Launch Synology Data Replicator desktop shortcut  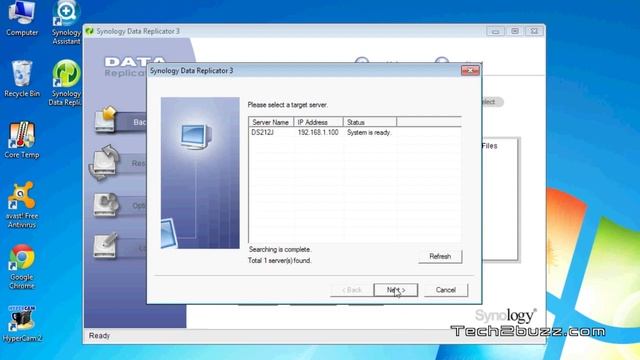[x=65, y=83]
